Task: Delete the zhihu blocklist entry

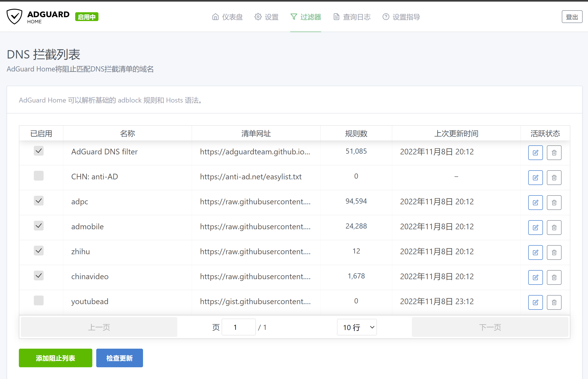Action: point(554,252)
